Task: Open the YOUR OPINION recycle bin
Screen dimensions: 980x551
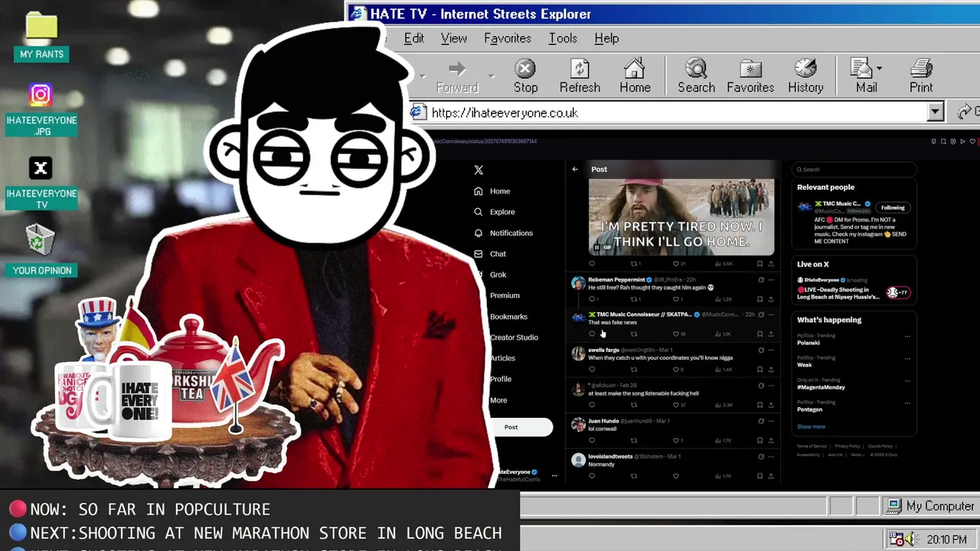Action: click(41, 250)
